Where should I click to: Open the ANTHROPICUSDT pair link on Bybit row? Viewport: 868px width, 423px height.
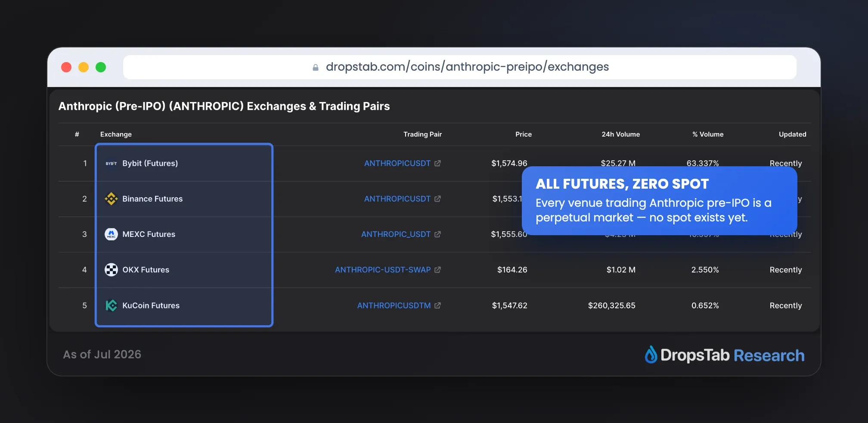point(397,163)
